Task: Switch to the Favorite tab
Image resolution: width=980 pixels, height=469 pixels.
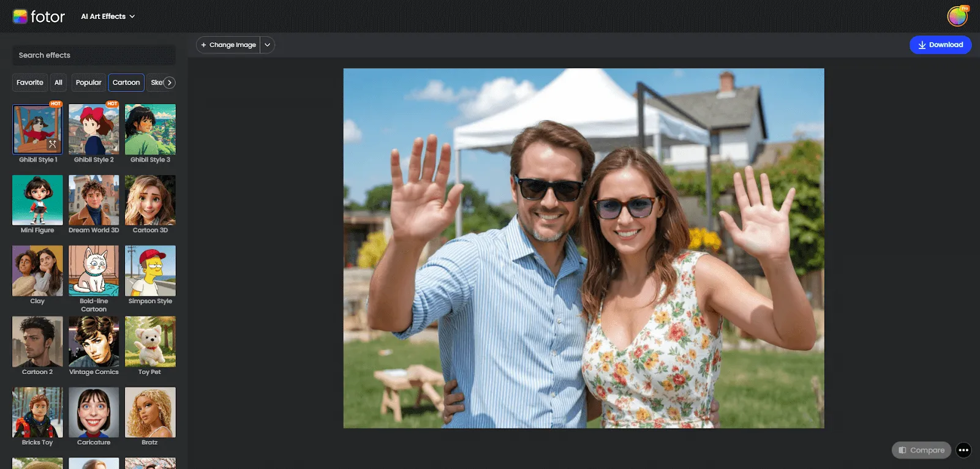Action: coord(30,83)
